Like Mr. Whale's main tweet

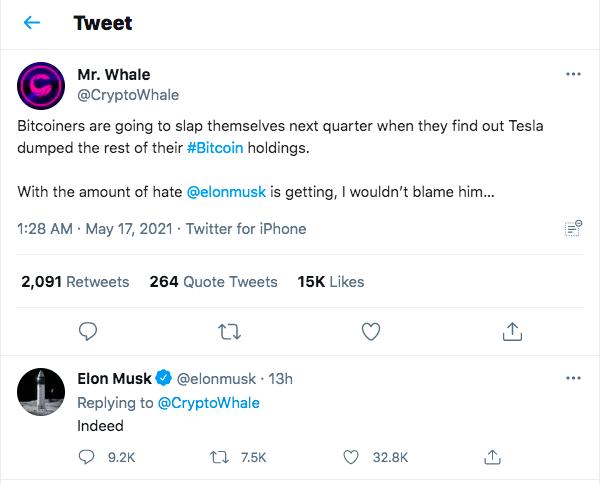pos(371,331)
